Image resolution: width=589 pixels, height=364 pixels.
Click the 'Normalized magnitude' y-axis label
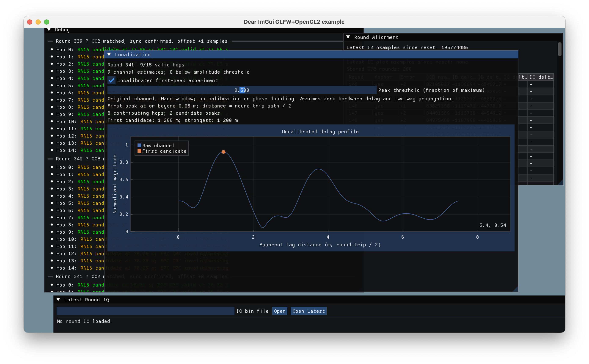point(115,184)
